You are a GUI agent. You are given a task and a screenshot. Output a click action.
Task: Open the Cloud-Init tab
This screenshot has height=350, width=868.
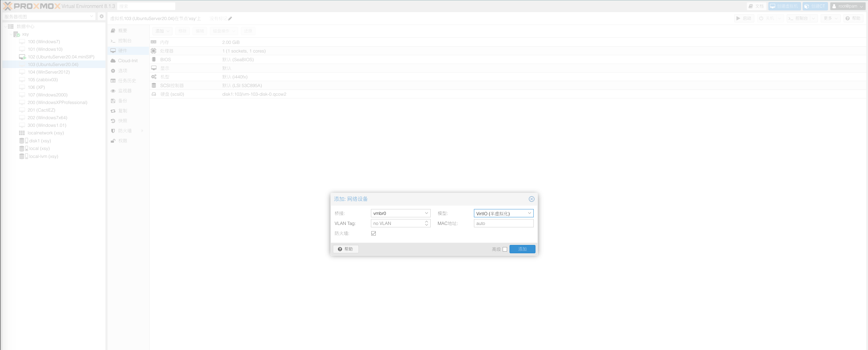coord(128,60)
